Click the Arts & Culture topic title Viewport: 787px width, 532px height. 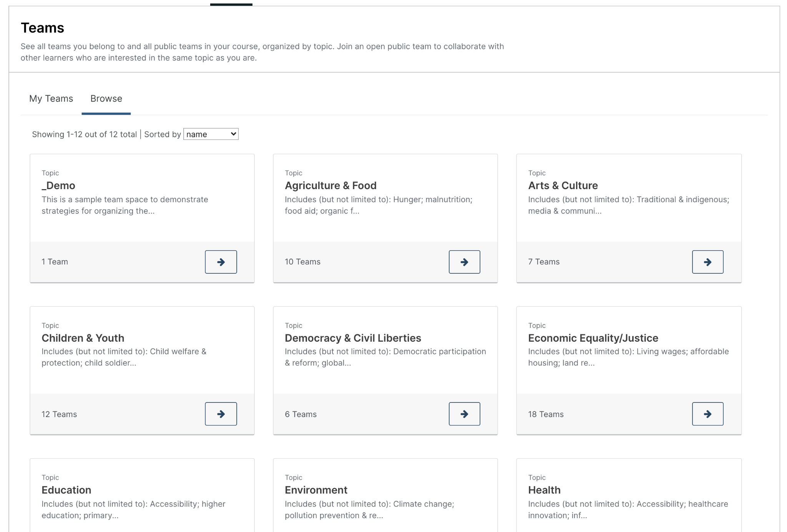(563, 185)
